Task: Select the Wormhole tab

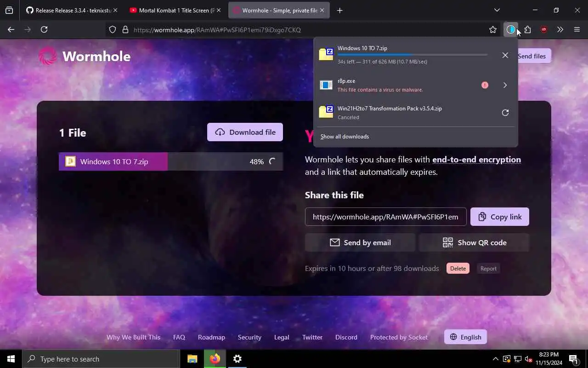Action: coord(278,10)
